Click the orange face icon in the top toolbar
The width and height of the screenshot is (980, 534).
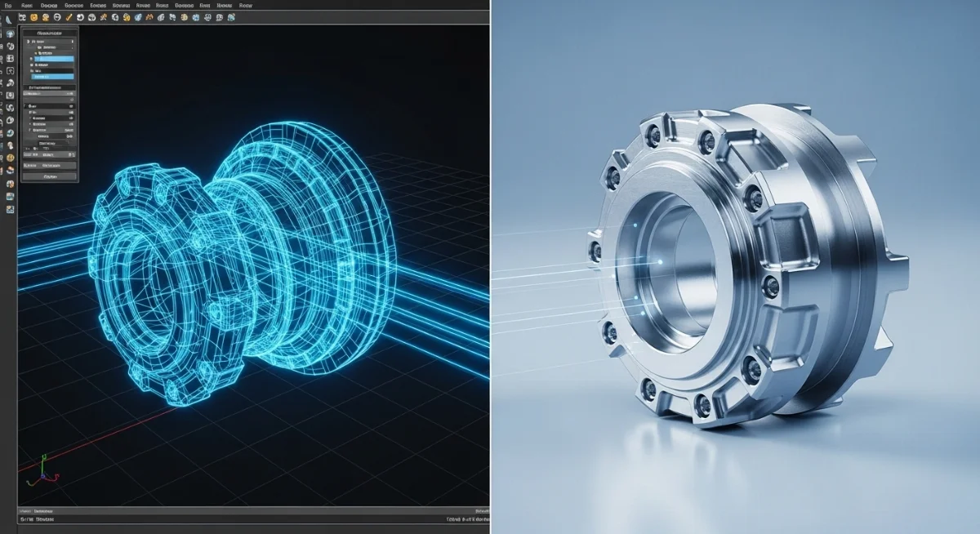33,17
